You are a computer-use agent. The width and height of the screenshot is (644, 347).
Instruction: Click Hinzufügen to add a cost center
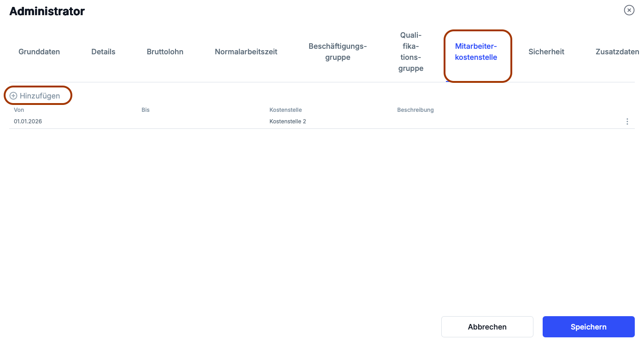coord(35,96)
